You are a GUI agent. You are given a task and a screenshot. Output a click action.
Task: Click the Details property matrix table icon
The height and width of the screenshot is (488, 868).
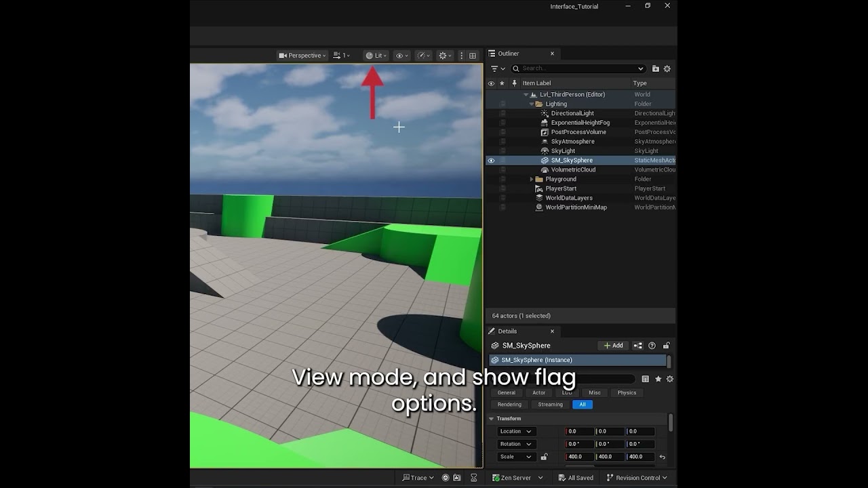(645, 379)
